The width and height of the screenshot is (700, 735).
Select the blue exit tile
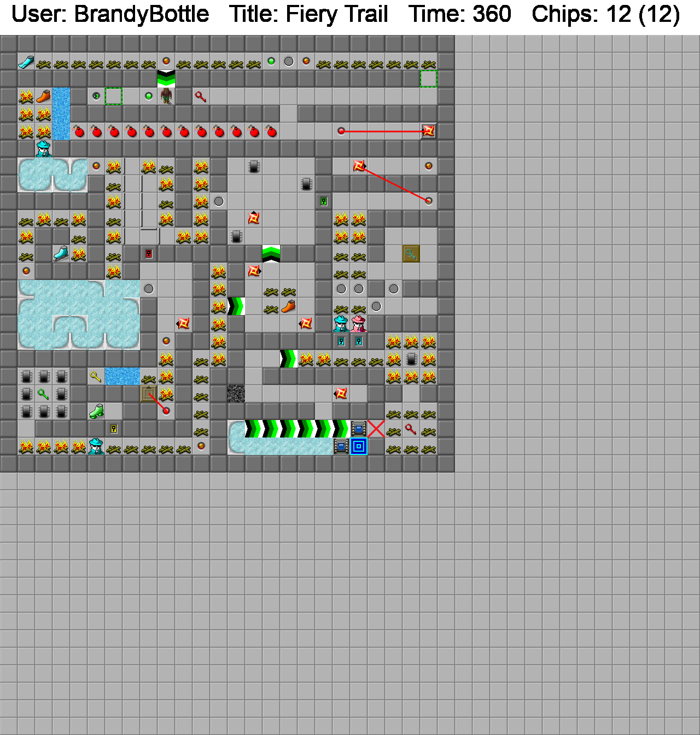click(359, 446)
